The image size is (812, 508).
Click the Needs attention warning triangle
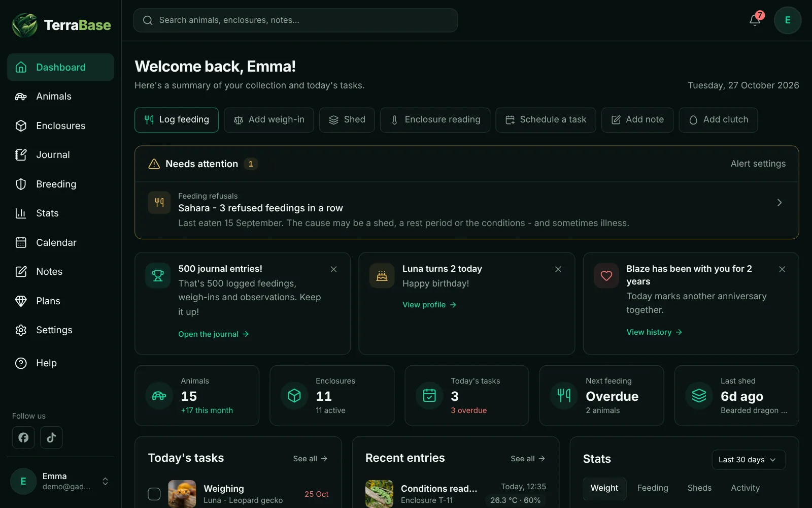(154, 164)
